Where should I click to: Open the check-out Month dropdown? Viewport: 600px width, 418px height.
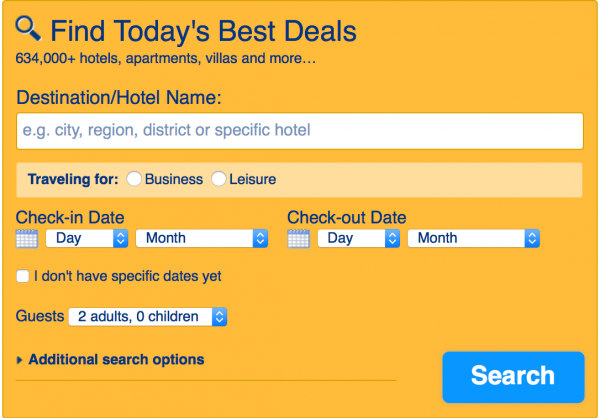point(473,239)
